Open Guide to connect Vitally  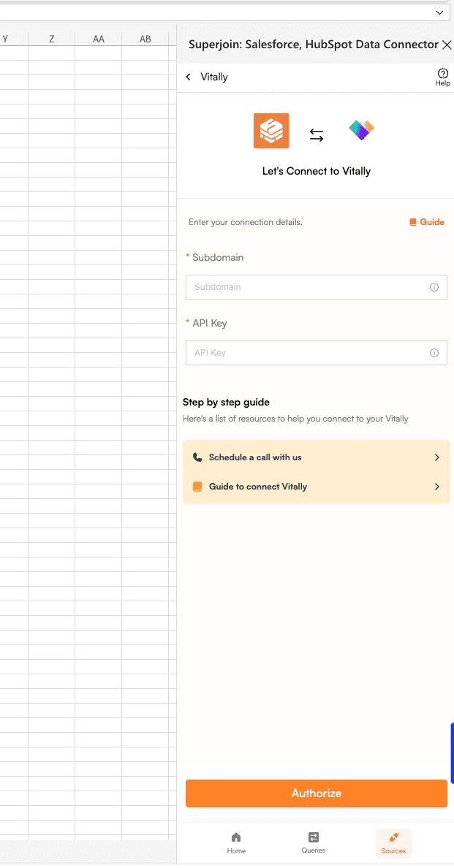316,487
